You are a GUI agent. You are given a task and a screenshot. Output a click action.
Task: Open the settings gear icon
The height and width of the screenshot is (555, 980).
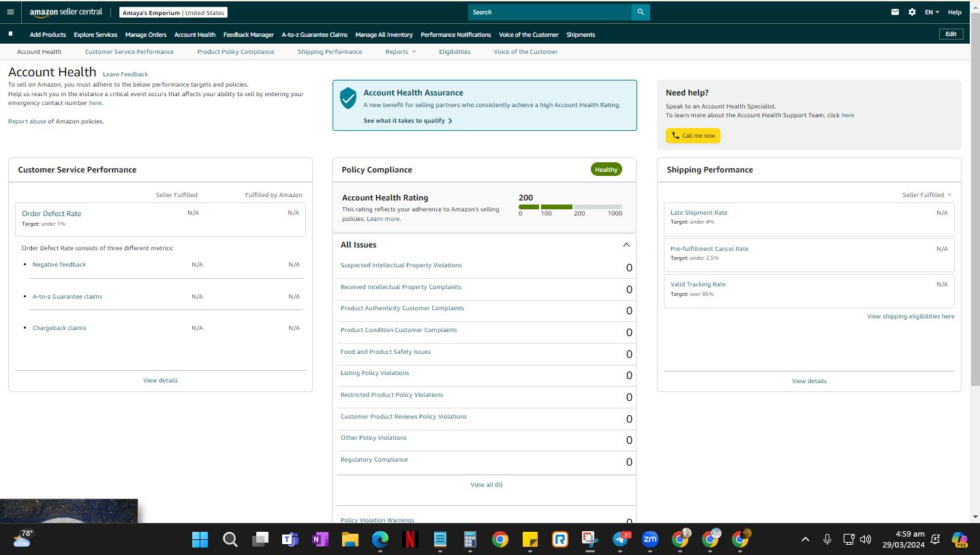pos(913,12)
